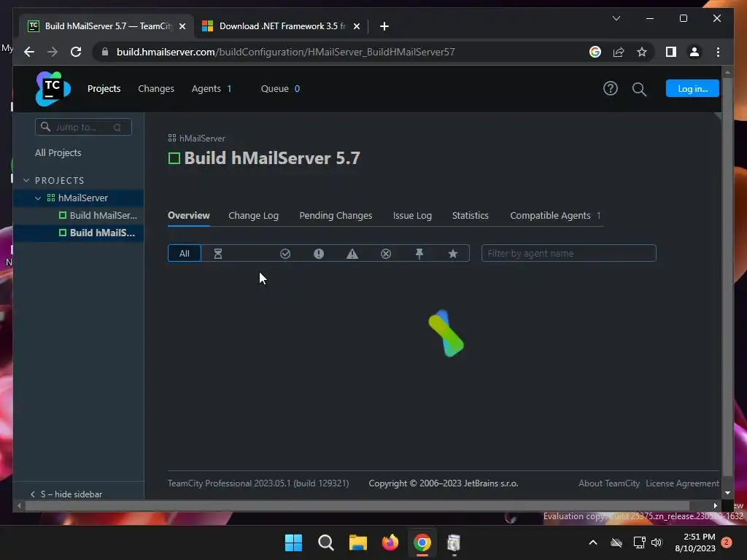Viewport: 747px width, 560px height.
Task: Filter builds by failed exclamation circle icon
Action: 319,253
